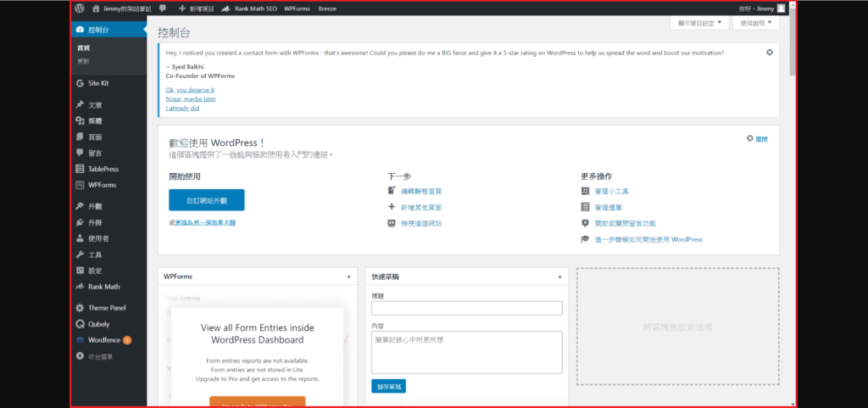
Task: Expand 顯示項目設定 screen options
Action: tap(699, 23)
